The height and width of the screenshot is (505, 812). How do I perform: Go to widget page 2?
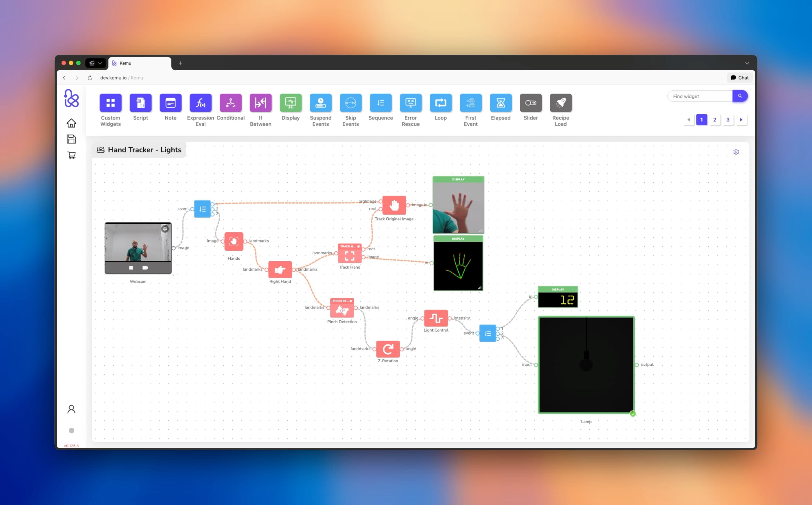(715, 119)
